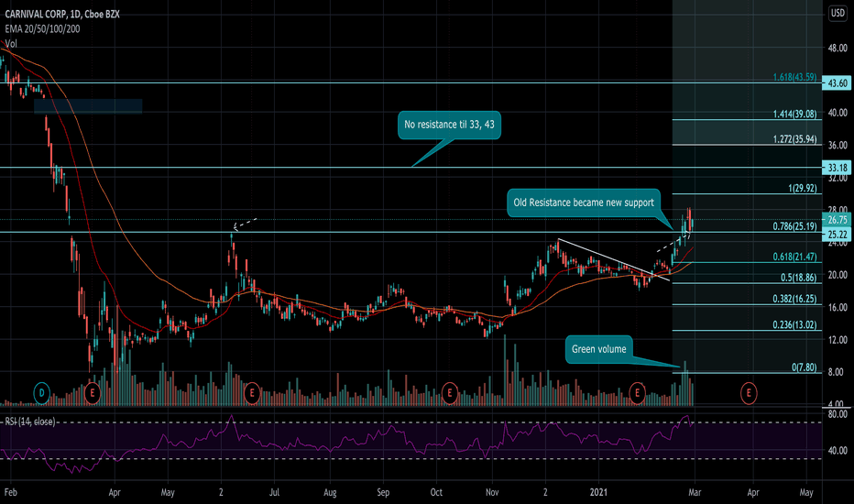Open the E earnings marker beside the D marker
The width and height of the screenshot is (854, 504).
93,393
